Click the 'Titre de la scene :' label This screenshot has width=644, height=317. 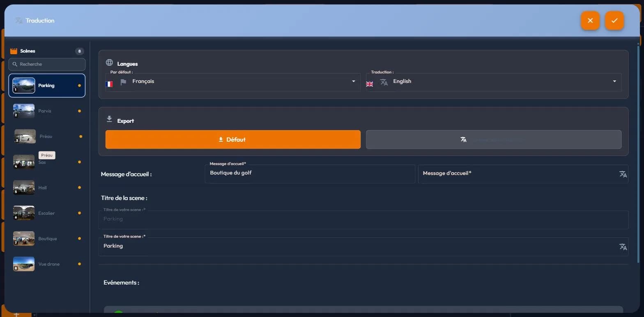[124, 198]
